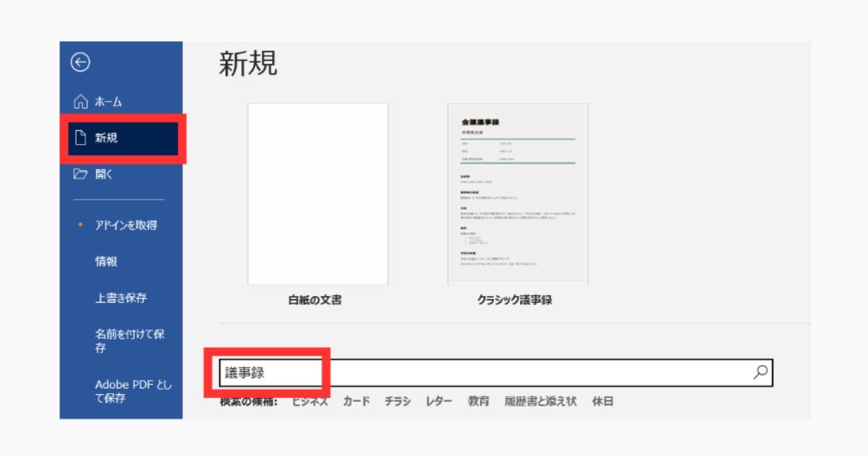The height and width of the screenshot is (456, 868).
Task: Choose 名前を付けて保存
Action: tap(129, 341)
